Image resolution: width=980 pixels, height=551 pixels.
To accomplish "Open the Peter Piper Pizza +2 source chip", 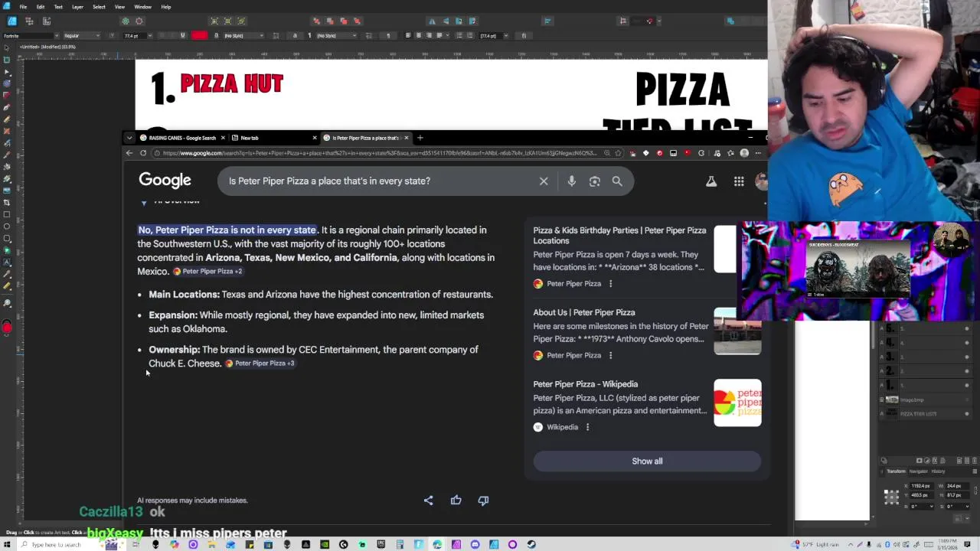I will (207, 272).
